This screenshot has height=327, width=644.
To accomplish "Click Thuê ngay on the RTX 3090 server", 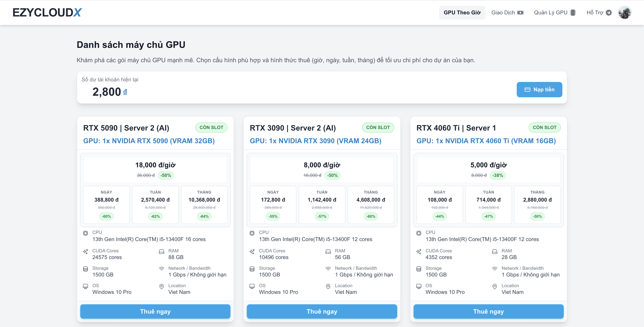I will coord(322,311).
